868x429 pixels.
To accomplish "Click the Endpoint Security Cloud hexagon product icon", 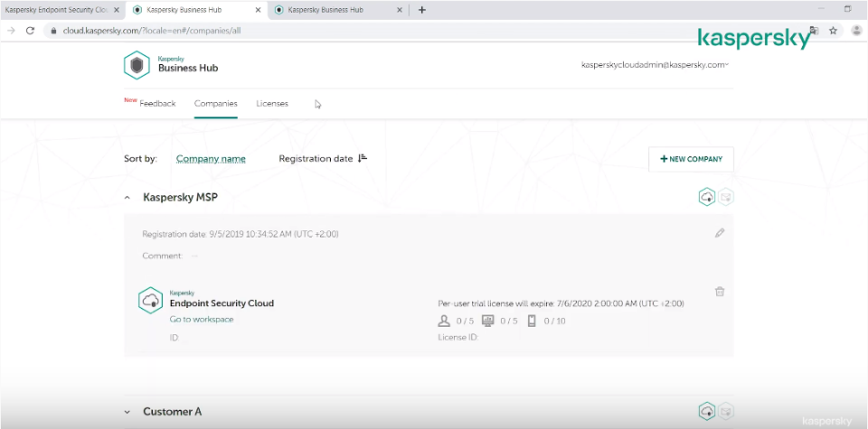I will [x=151, y=300].
